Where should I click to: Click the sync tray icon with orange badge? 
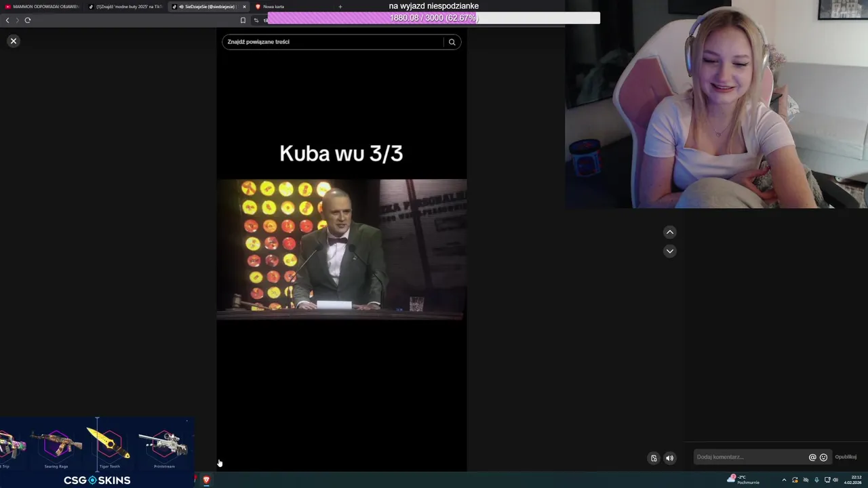coord(795,480)
